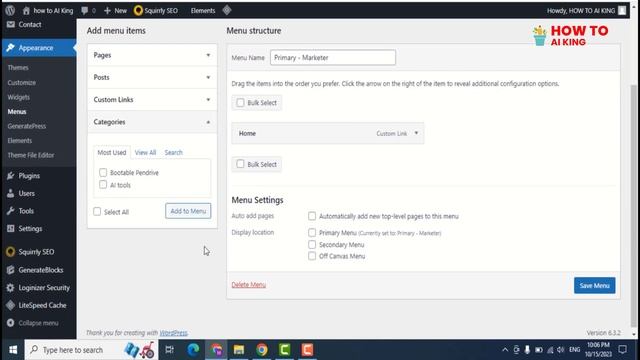Open Elements under Appearance sidebar
The image size is (640, 360).
click(x=20, y=140)
